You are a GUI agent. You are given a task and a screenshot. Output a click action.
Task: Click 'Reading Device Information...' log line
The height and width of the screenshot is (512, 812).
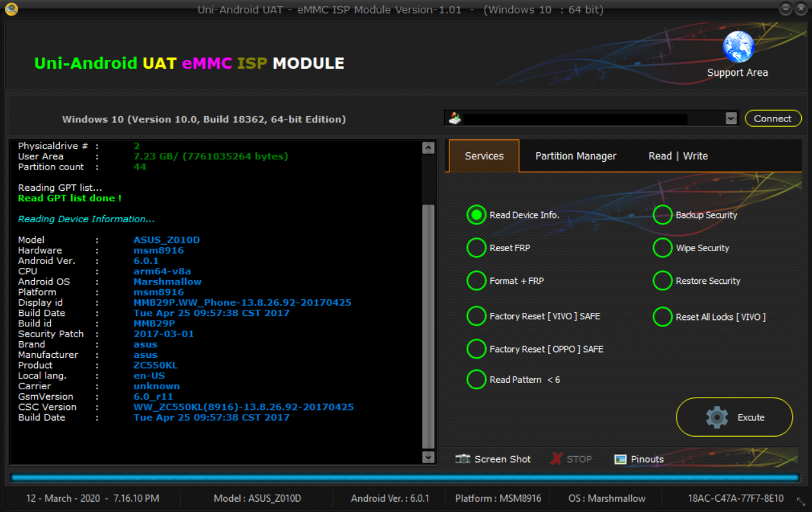pyautogui.click(x=86, y=219)
